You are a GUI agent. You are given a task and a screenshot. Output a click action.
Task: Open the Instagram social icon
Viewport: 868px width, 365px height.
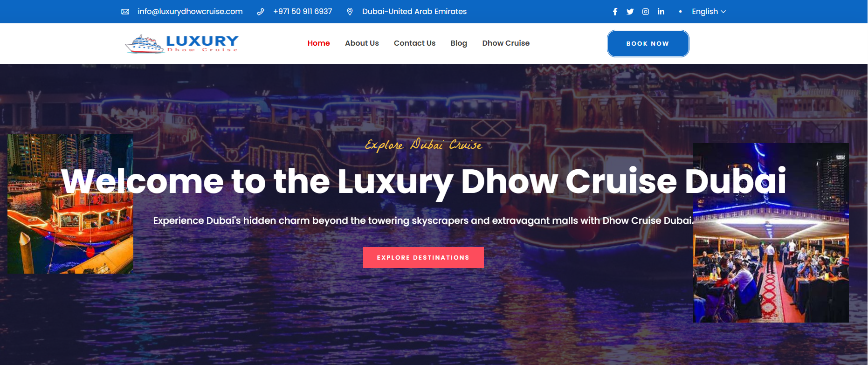click(x=646, y=12)
